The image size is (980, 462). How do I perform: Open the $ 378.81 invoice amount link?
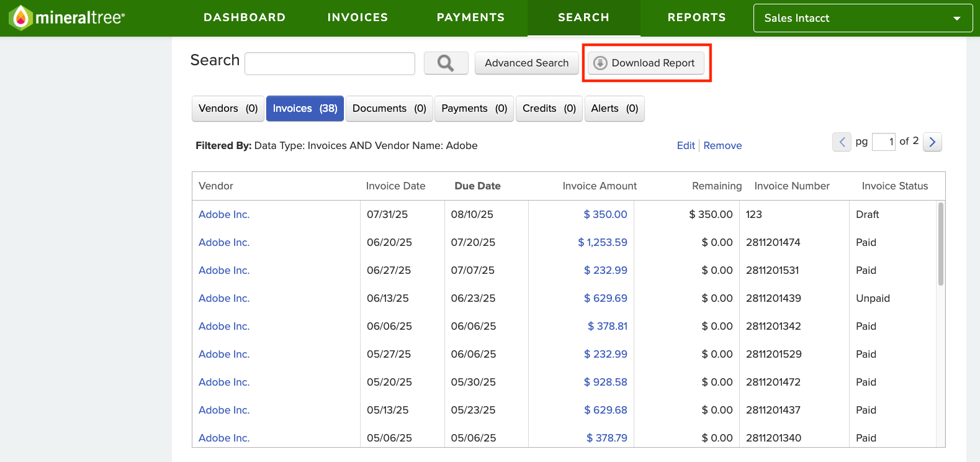coord(608,326)
